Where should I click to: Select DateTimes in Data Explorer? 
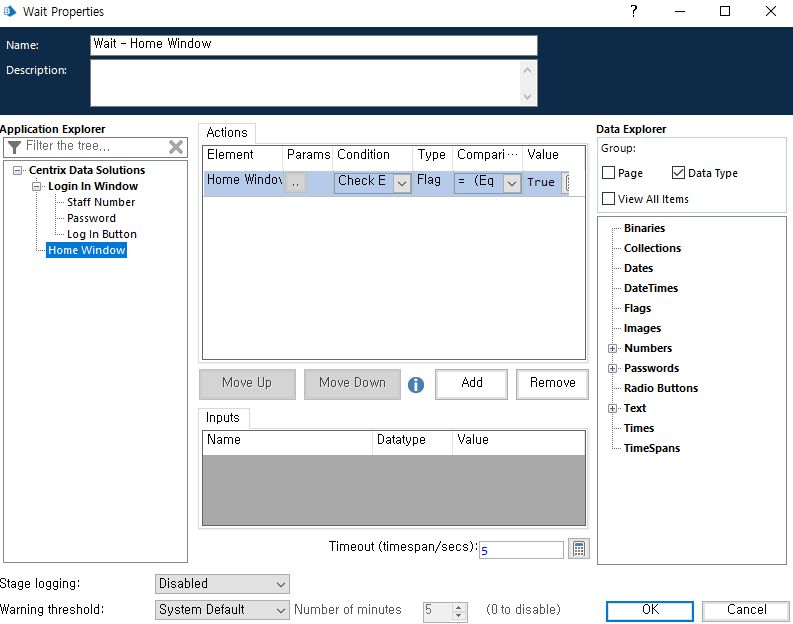651,288
